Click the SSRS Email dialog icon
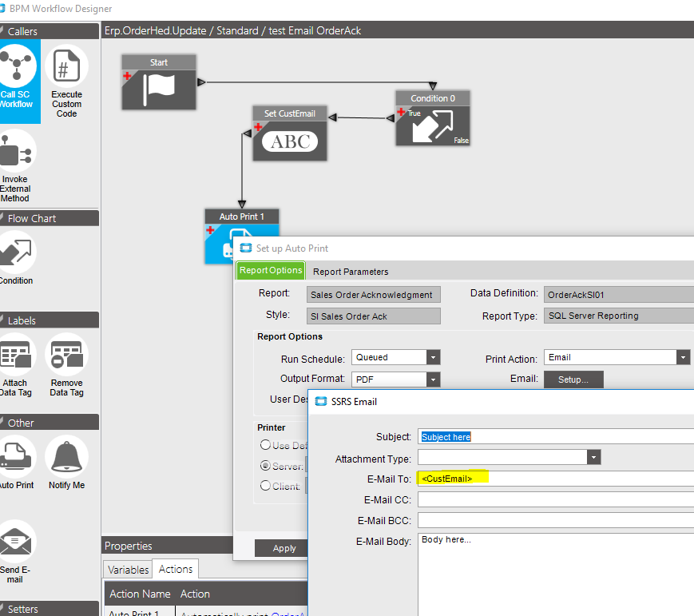The image size is (694, 616). point(320,402)
